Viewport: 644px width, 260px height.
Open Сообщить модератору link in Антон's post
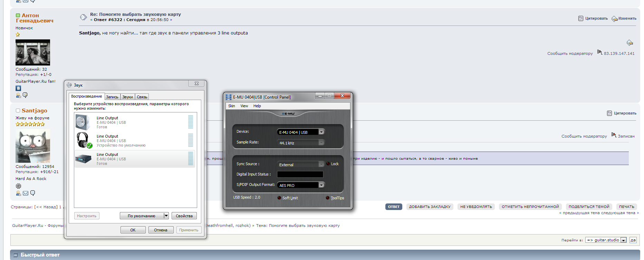[570, 53]
